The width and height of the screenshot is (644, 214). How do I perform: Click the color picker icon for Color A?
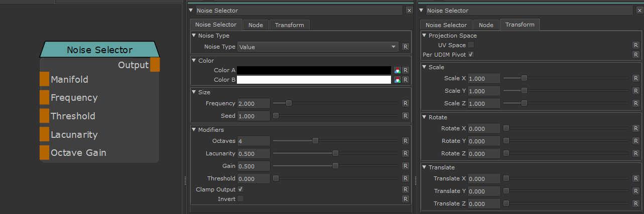pos(397,70)
